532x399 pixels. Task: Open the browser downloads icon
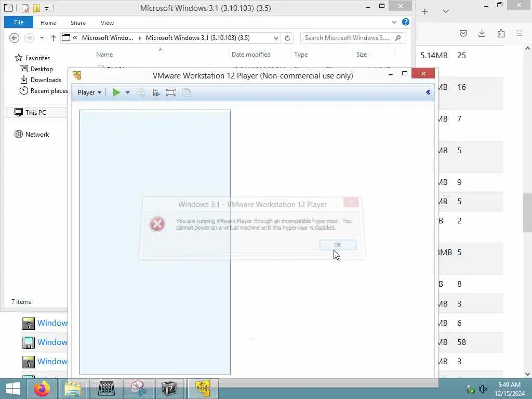tap(482, 33)
